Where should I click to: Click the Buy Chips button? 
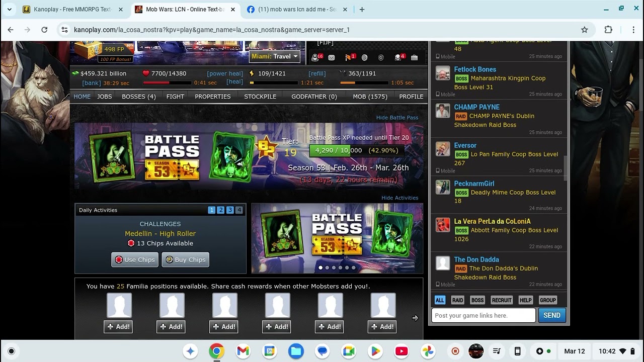click(x=185, y=260)
